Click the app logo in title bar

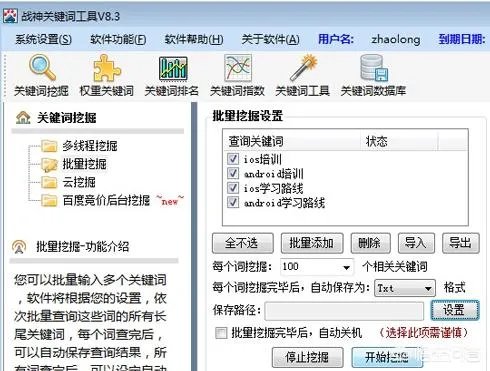coord(10,16)
